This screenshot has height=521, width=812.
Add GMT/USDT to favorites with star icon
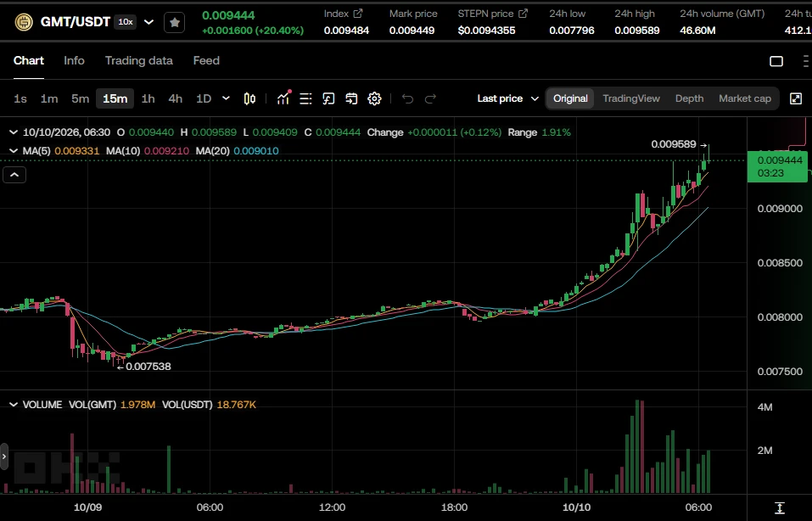click(x=175, y=22)
